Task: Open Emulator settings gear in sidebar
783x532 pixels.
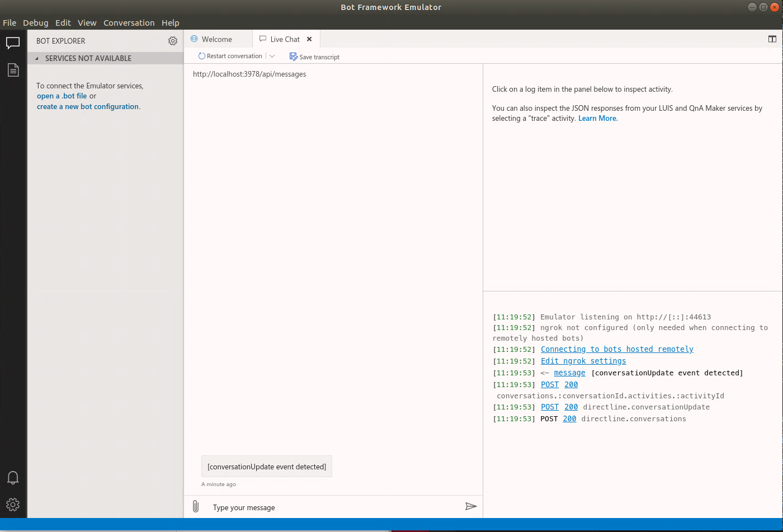Action: [13, 505]
